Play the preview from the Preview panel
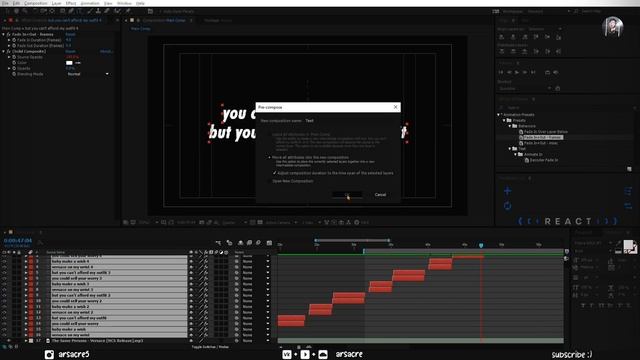This screenshot has width=640, height=360. [x=517, y=72]
